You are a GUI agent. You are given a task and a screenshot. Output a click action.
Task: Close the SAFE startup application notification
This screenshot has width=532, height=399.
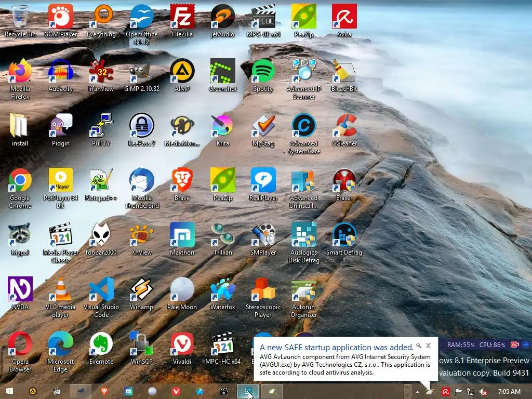click(429, 345)
